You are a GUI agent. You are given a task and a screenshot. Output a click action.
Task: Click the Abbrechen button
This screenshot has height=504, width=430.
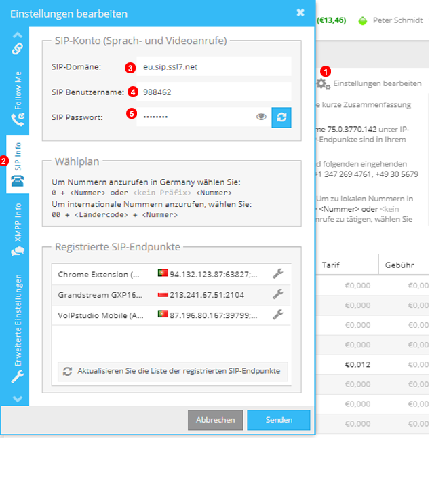(215, 420)
